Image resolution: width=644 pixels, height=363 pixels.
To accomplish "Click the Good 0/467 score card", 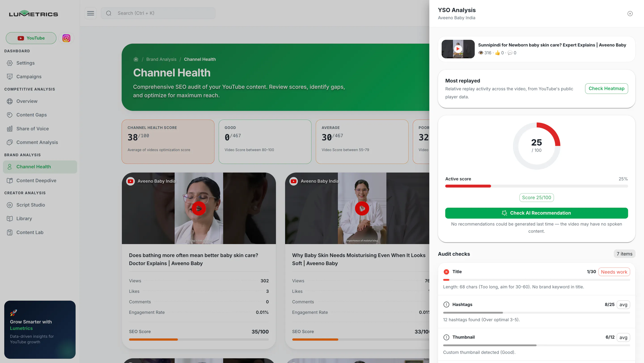I will (x=265, y=142).
